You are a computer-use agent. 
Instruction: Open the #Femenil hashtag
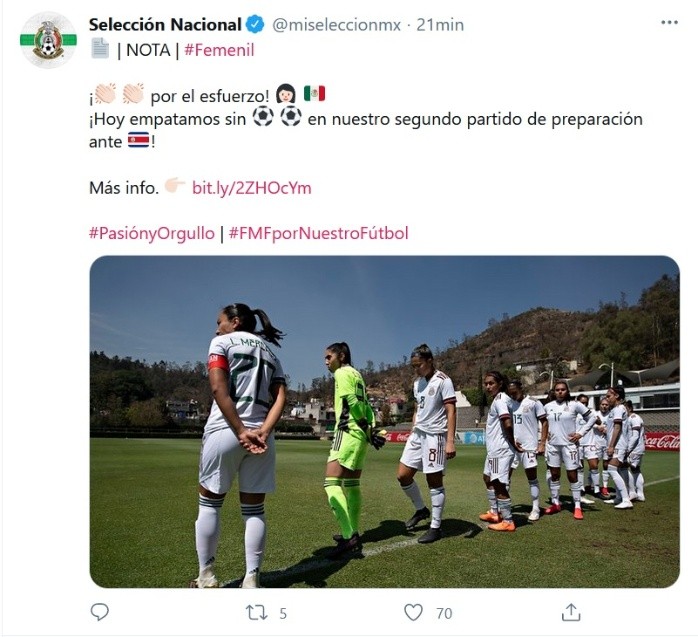219,50
